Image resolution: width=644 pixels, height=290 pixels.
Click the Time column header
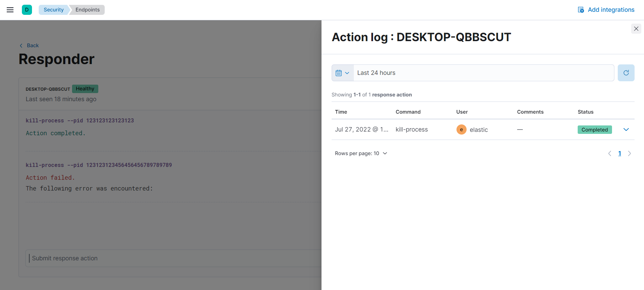point(341,112)
